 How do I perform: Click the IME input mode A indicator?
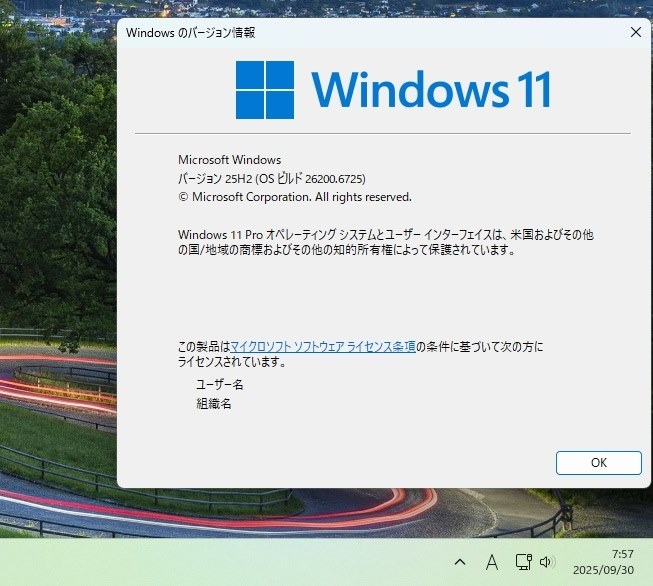point(492,562)
